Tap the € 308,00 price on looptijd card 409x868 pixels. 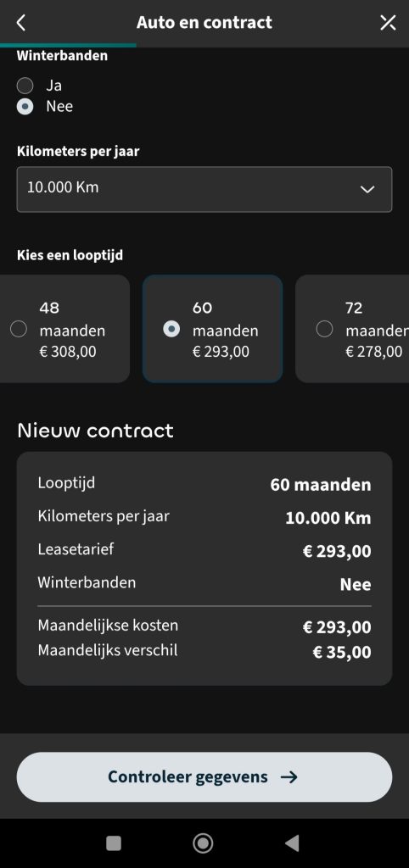point(68,352)
